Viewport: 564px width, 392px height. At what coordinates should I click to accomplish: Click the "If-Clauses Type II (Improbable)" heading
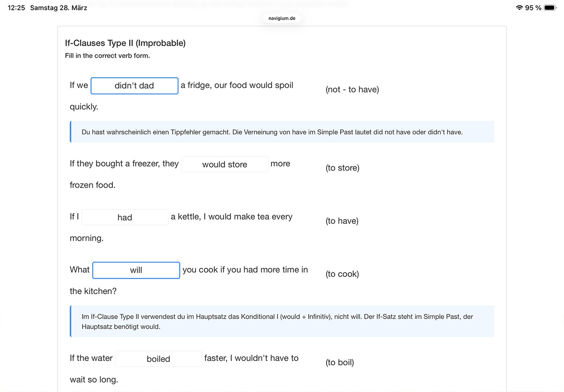click(125, 43)
